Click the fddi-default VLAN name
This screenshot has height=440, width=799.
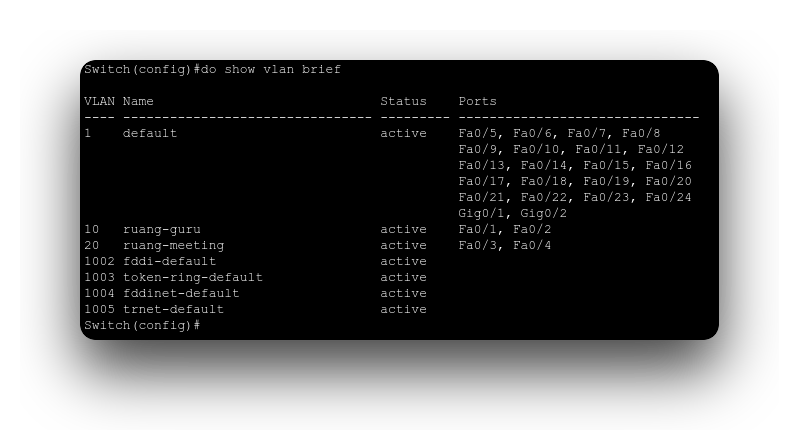coord(169,261)
